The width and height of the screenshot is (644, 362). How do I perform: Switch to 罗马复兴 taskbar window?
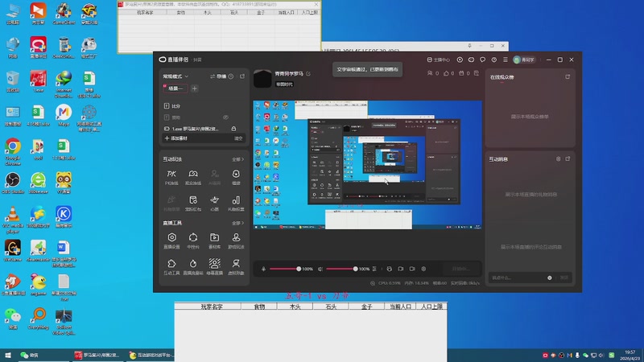click(x=97, y=355)
